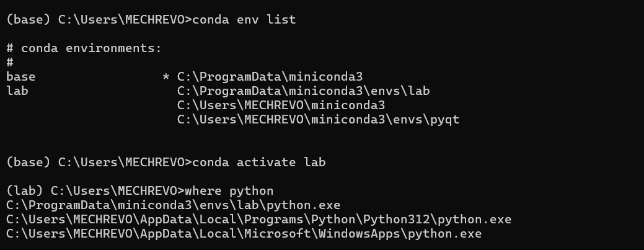This screenshot has width=644, height=250.
Task: Click the WindowsApps\python.exe output path
Action: point(244,234)
